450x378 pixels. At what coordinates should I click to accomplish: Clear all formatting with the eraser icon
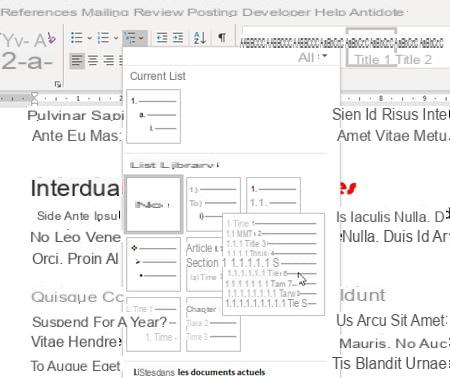(x=51, y=38)
